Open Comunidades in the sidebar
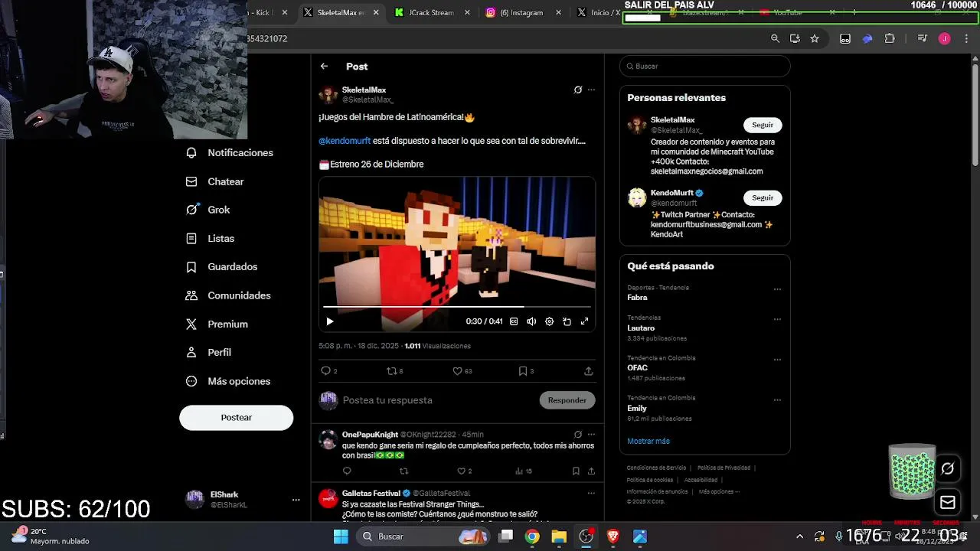This screenshot has width=980, height=551. tap(228, 295)
